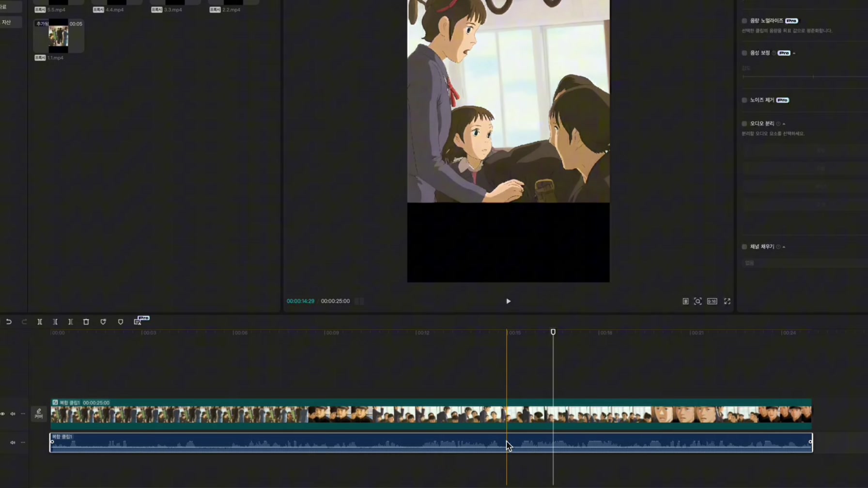
Task: Click the Pro badge beside 음량 노멀라이즈
Action: pyautogui.click(x=791, y=21)
